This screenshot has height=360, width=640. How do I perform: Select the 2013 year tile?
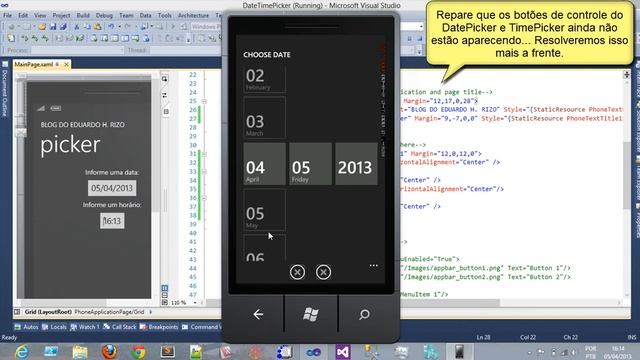pyautogui.click(x=356, y=164)
